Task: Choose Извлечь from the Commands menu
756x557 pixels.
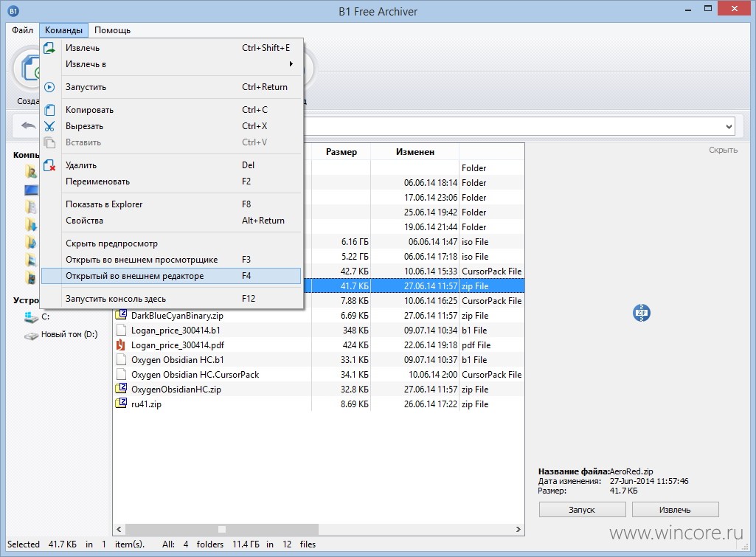Action: click(171, 48)
